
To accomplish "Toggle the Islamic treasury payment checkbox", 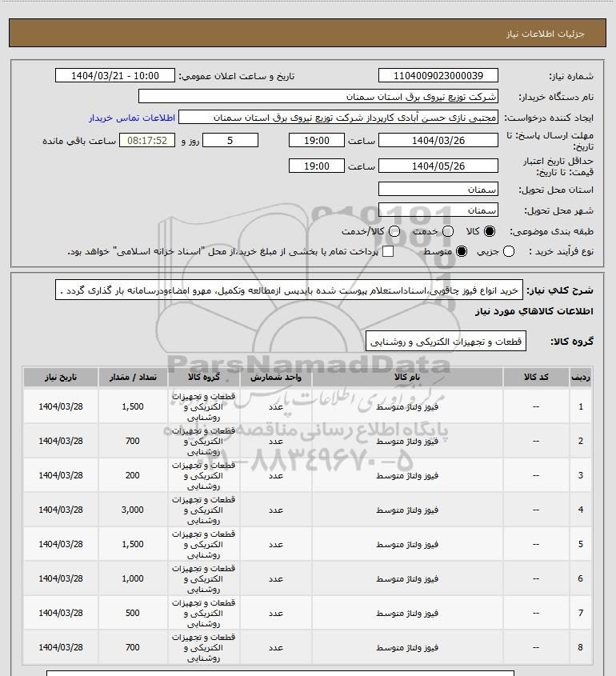I will click(x=388, y=251).
